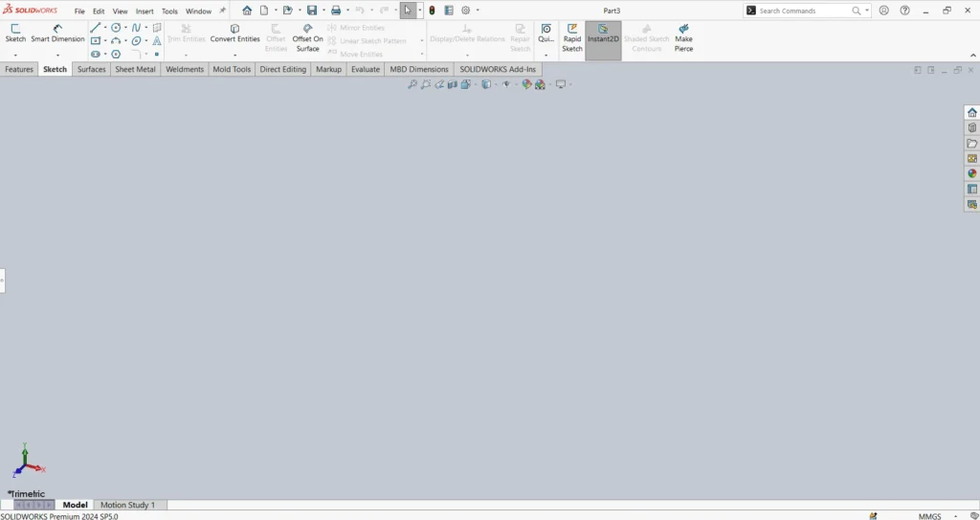Open the Save dropdown arrow
The width and height of the screenshot is (980, 520).
pyautogui.click(x=323, y=11)
